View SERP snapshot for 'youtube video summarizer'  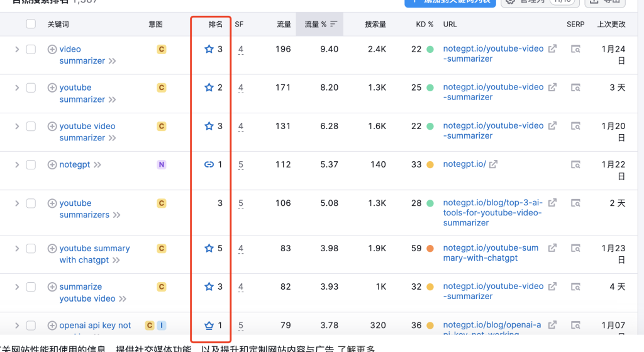tap(576, 126)
